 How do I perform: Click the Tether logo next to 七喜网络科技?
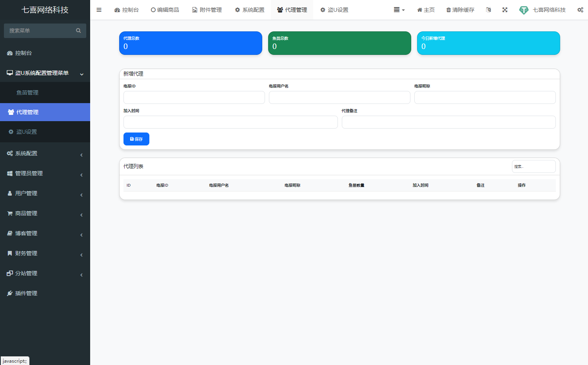[524, 10]
